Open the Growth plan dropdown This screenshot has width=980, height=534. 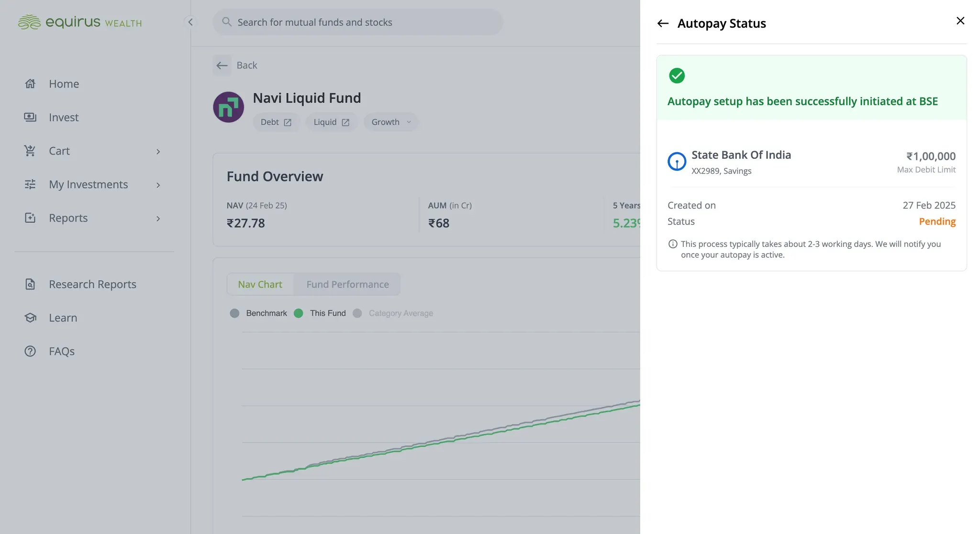tap(391, 122)
